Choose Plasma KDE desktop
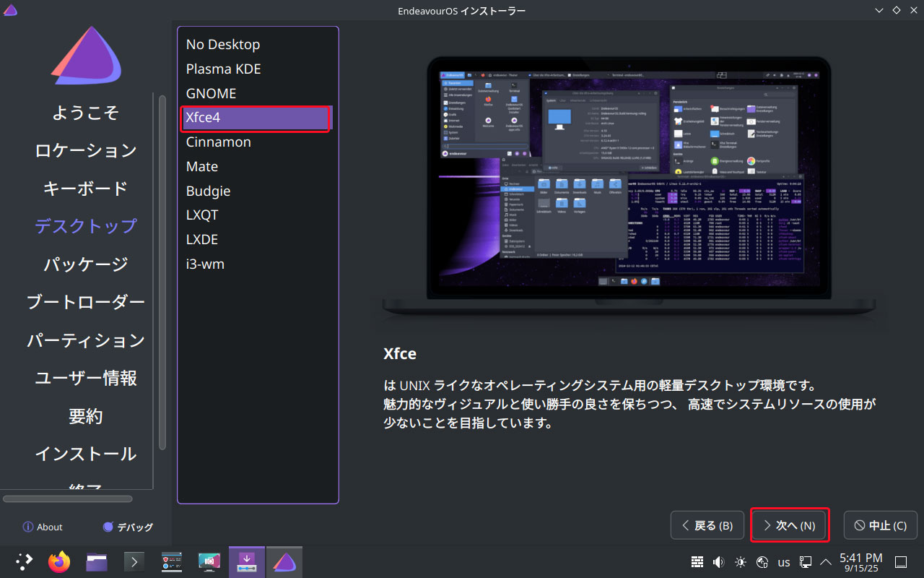This screenshot has width=924, height=578. click(258, 69)
